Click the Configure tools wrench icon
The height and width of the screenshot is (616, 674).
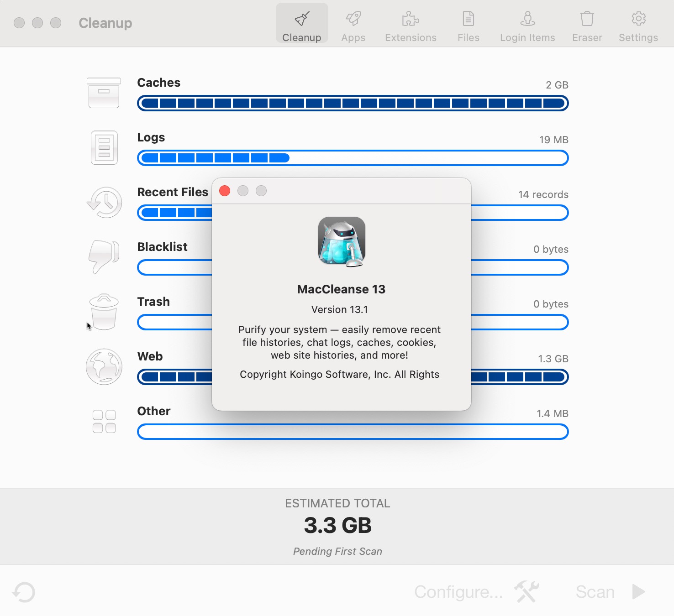pos(527,592)
